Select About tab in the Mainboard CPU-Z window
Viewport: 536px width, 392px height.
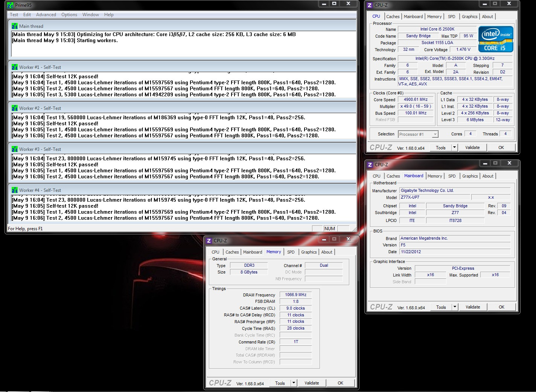coord(488,176)
